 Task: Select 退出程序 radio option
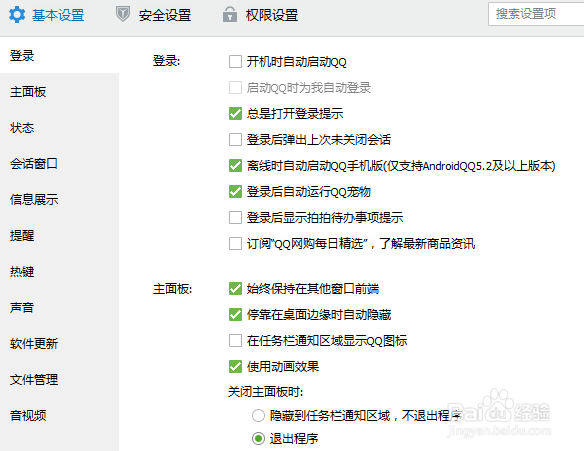point(258,439)
